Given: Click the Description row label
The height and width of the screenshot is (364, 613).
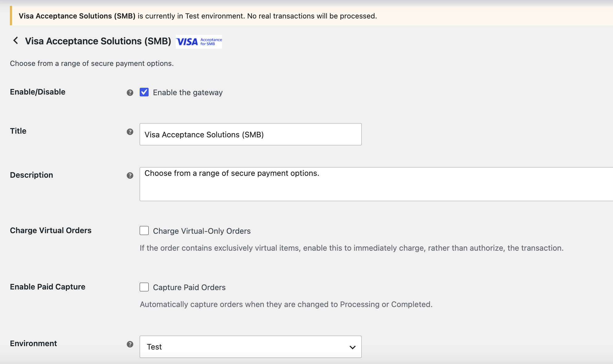Looking at the screenshot, I should [31, 175].
